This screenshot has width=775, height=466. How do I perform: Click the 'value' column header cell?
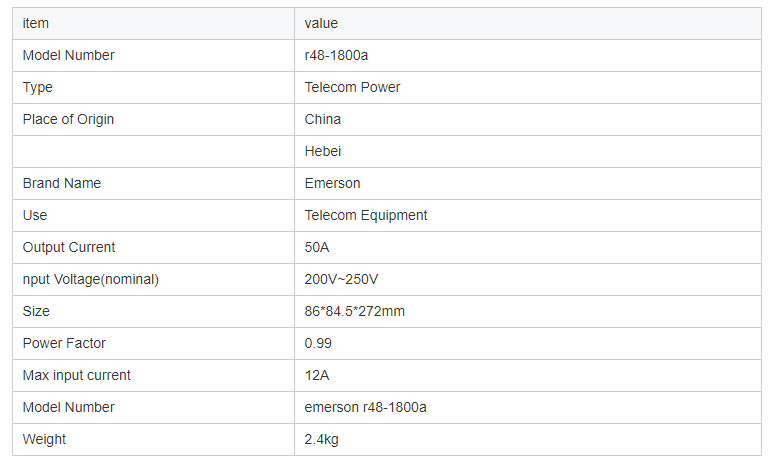pos(528,24)
